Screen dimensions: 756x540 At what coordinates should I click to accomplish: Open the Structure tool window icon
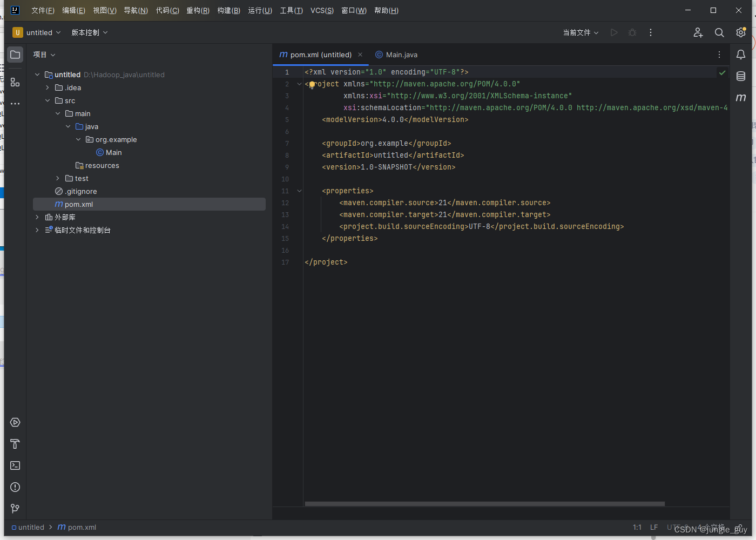coord(15,82)
